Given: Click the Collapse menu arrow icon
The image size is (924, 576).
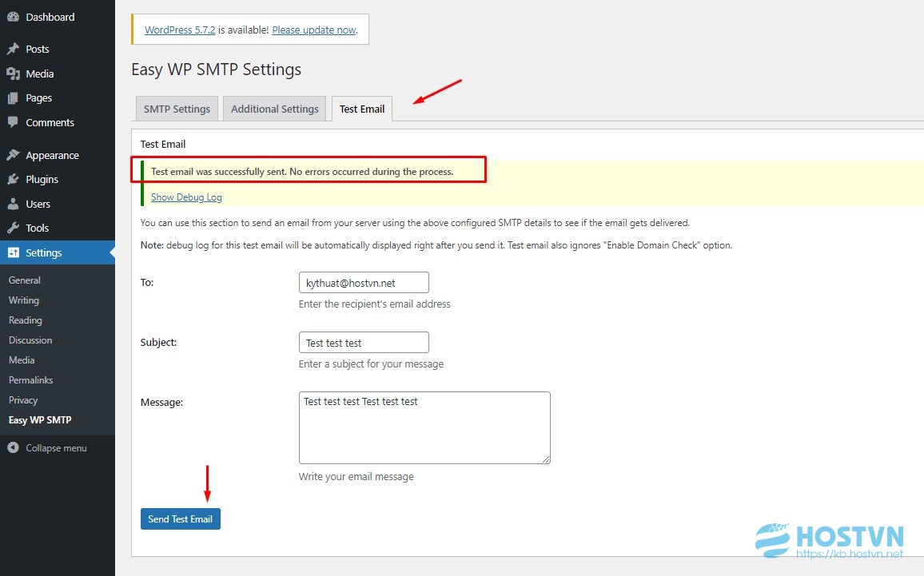Looking at the screenshot, I should coord(13,447).
